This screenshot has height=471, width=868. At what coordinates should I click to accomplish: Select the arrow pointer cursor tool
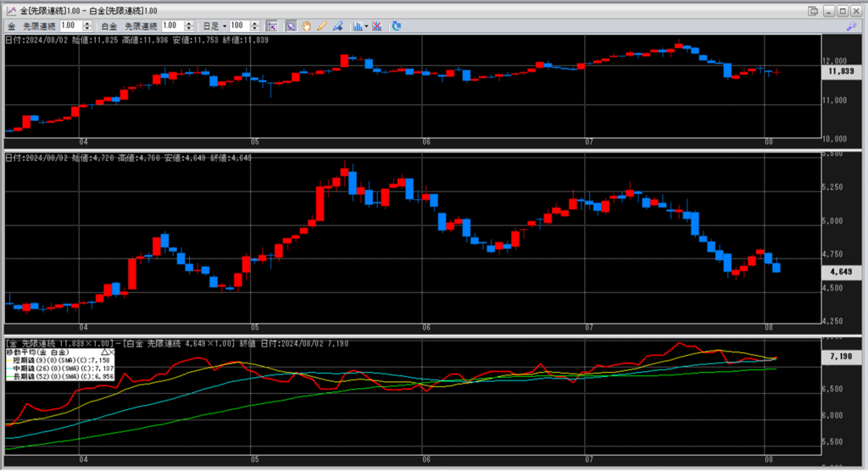coord(291,26)
